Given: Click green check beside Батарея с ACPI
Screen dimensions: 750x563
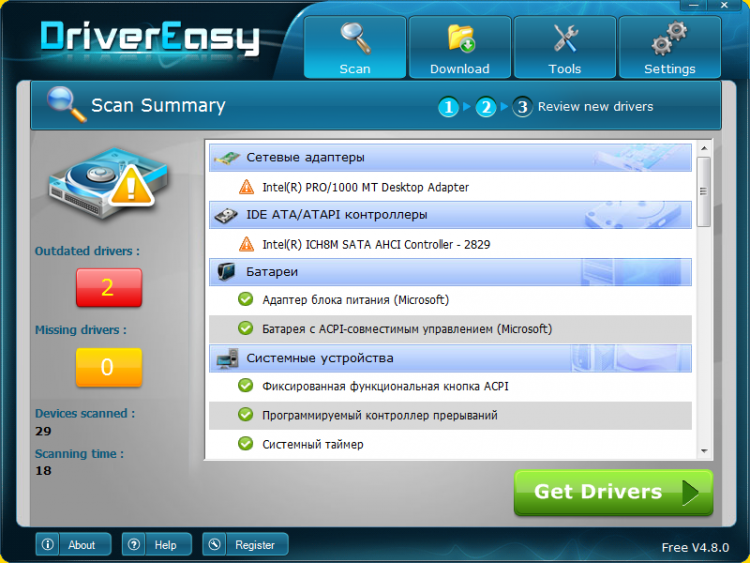Looking at the screenshot, I should click(x=246, y=328).
